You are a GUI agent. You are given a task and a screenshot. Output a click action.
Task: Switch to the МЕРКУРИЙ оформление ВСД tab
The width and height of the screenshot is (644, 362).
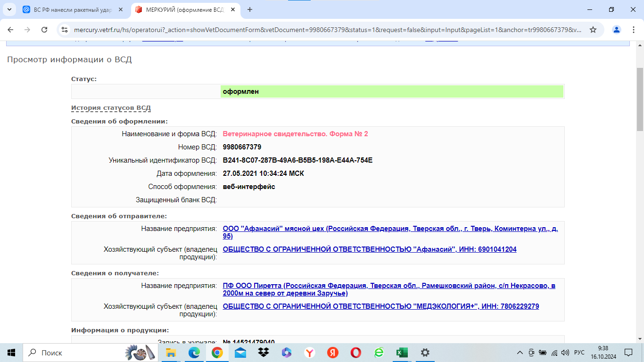[x=185, y=9]
